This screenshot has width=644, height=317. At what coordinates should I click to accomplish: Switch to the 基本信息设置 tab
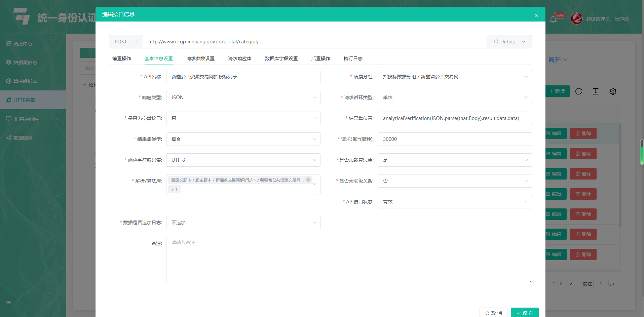tap(159, 58)
